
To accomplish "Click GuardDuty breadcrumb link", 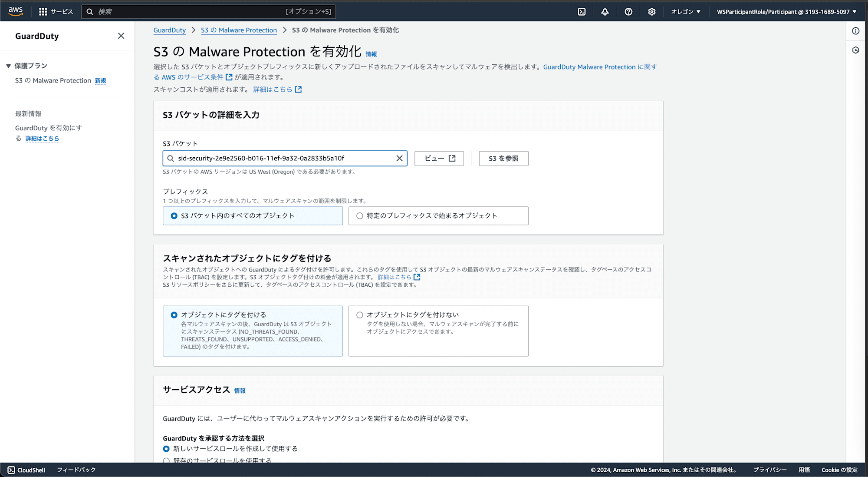I will 169,30.
